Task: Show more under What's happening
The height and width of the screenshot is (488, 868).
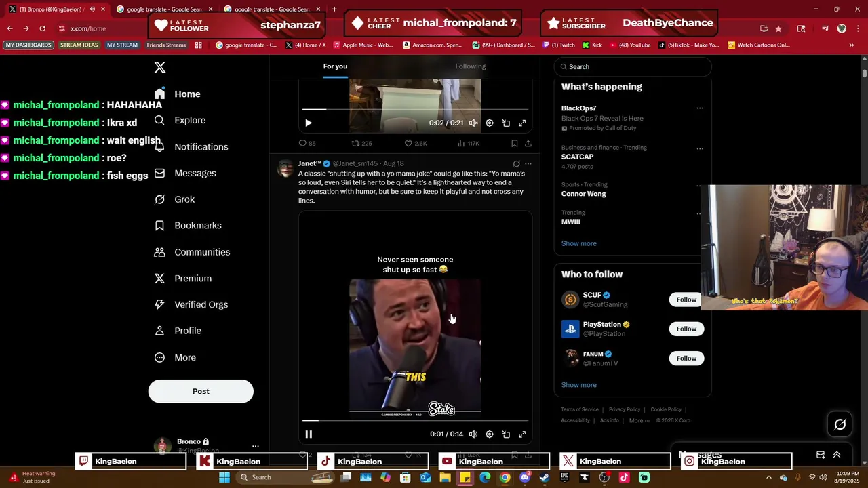Action: click(578, 243)
